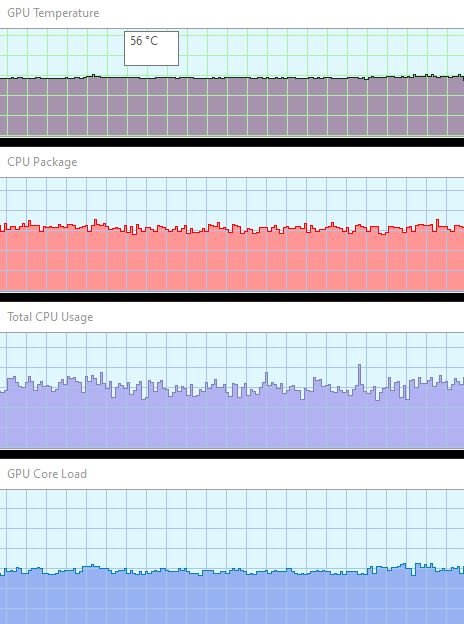
Task: Click the 56 °C tooltip box
Action: click(151, 48)
